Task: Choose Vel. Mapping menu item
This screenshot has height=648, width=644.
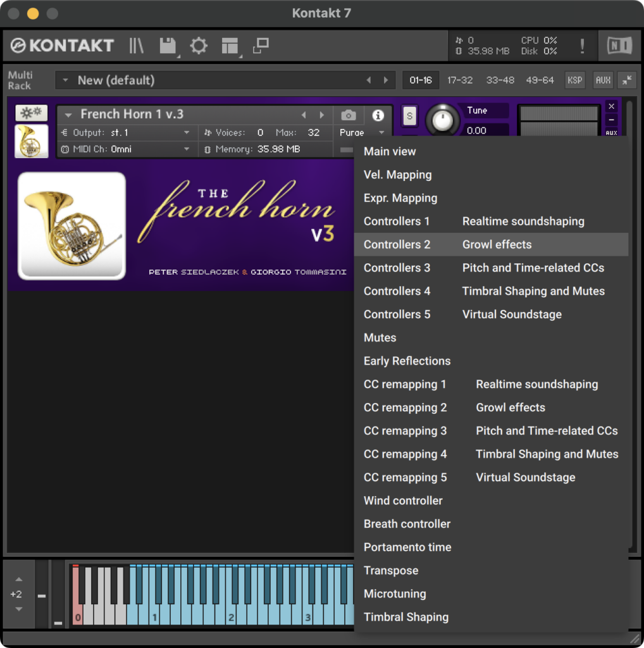Action: pyautogui.click(x=491, y=175)
